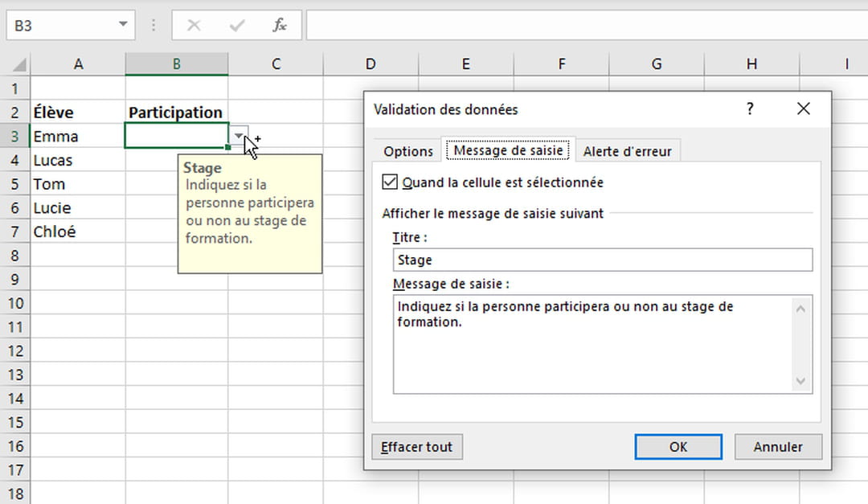
Task: Click the dialog Help question mark icon
Action: pos(750,109)
